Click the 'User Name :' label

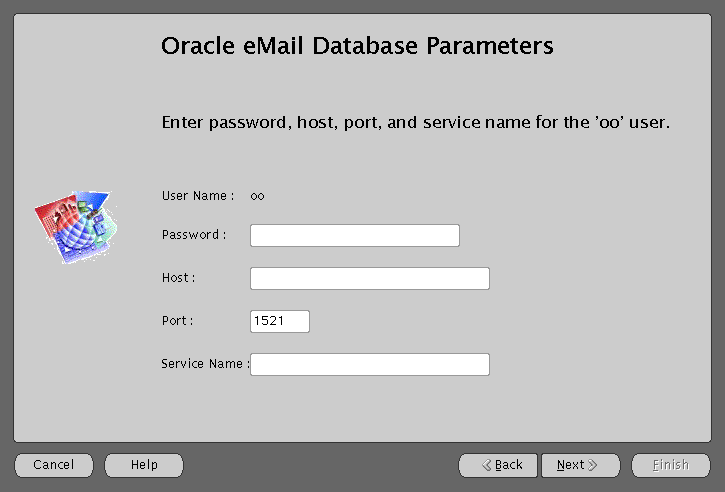pos(197,196)
